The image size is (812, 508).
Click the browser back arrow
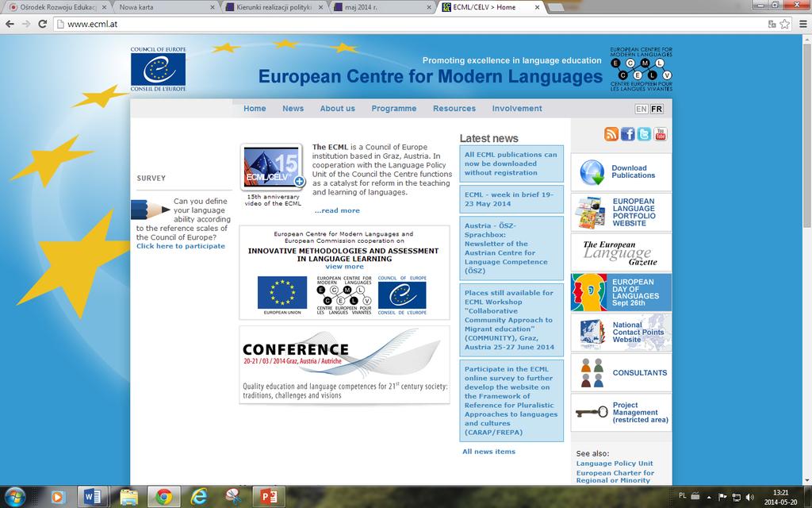[10, 24]
